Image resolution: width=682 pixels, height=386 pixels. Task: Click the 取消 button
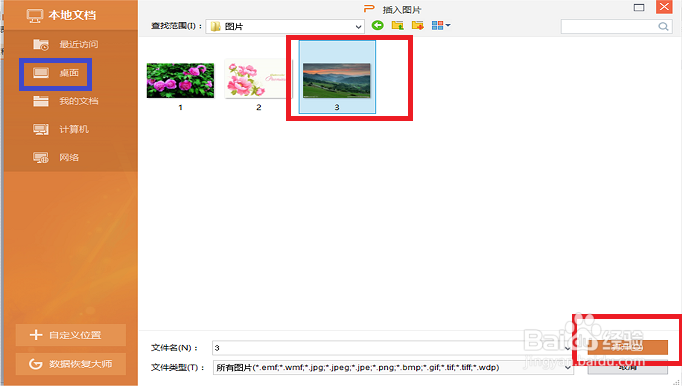coord(627,368)
